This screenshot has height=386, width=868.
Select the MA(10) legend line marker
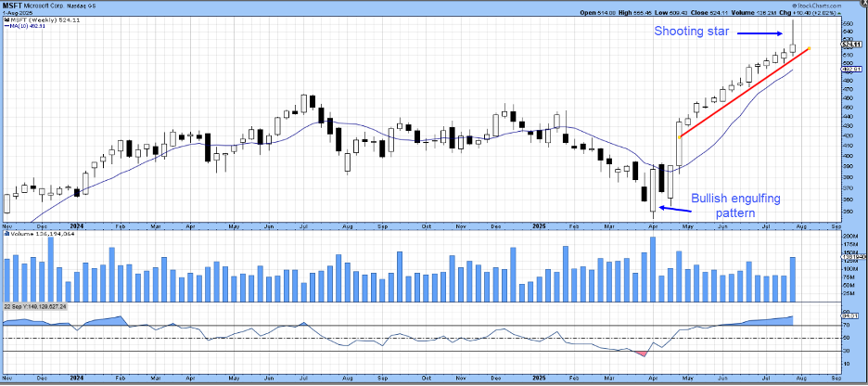[x=6, y=25]
